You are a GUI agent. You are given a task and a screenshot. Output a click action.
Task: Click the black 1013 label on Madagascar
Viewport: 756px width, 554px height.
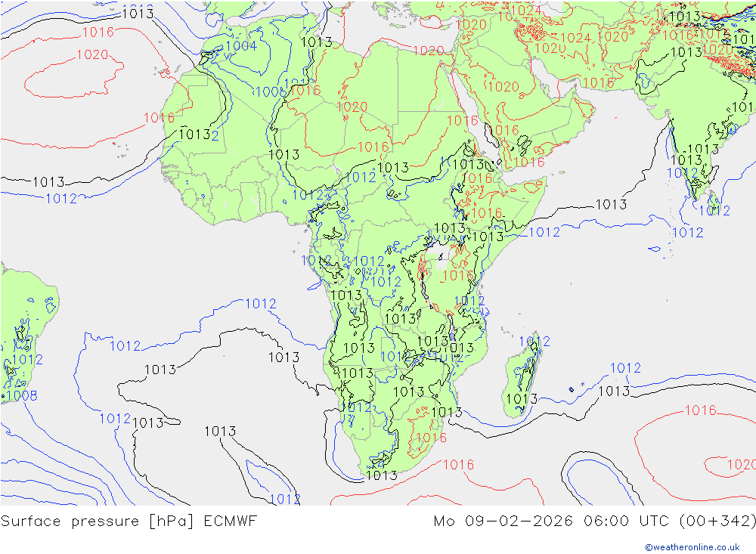click(x=522, y=399)
